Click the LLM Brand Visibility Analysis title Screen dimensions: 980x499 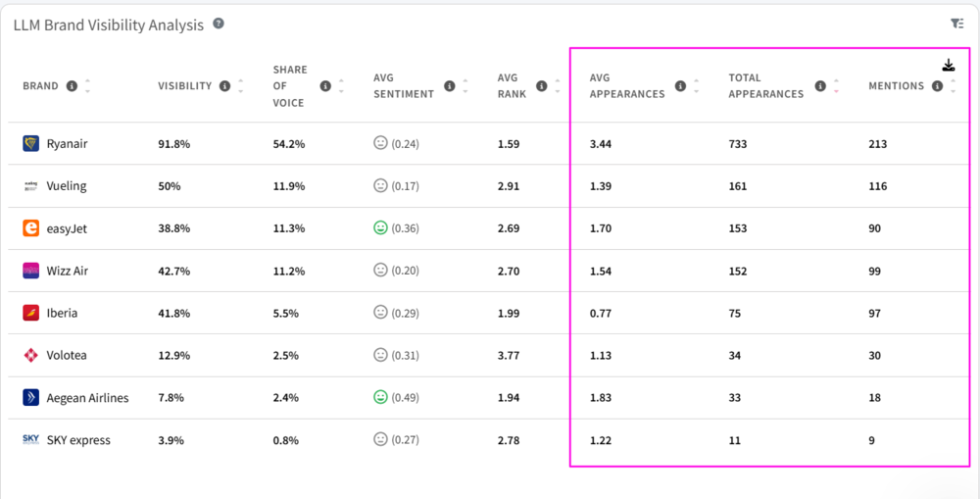(x=109, y=25)
